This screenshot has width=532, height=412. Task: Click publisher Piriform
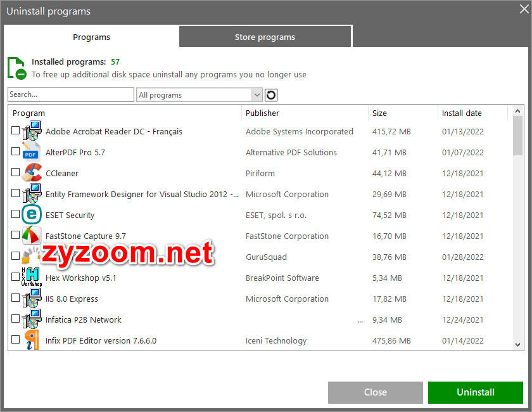point(260,173)
